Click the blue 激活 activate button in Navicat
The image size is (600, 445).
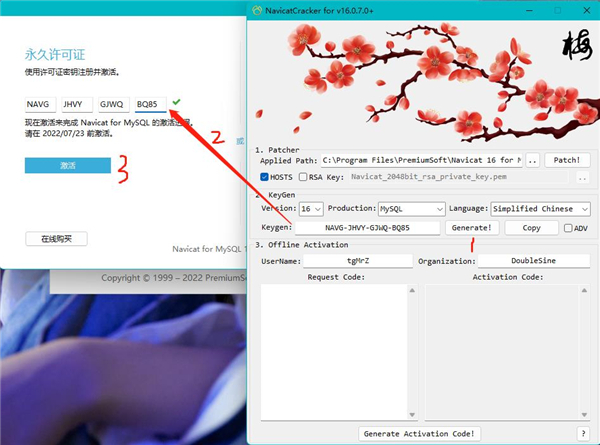click(x=68, y=165)
